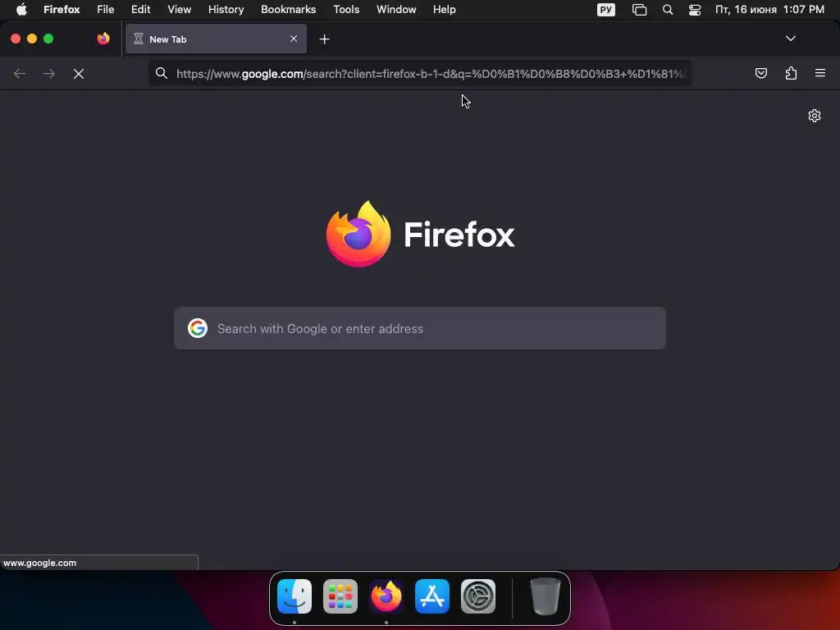
Task: Minimize window with the yellow button
Action: click(32, 39)
